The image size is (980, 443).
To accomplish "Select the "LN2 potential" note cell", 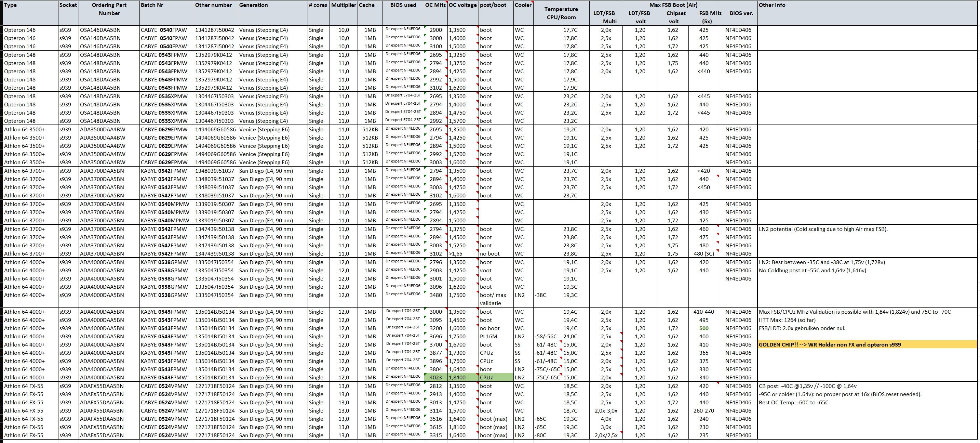I will tap(823, 229).
